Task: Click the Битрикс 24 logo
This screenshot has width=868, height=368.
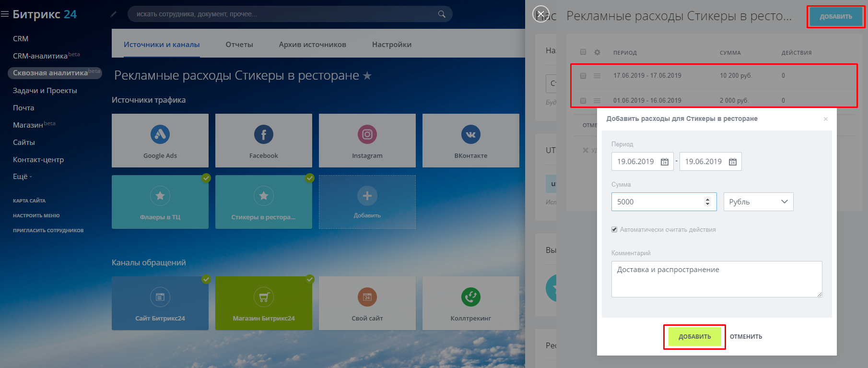Action: [45, 14]
